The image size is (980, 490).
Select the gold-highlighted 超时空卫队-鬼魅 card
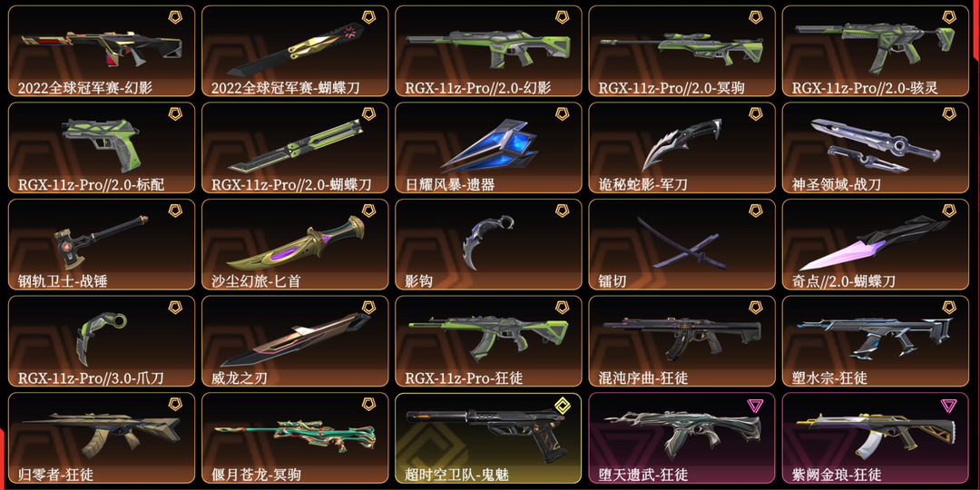coord(488,438)
